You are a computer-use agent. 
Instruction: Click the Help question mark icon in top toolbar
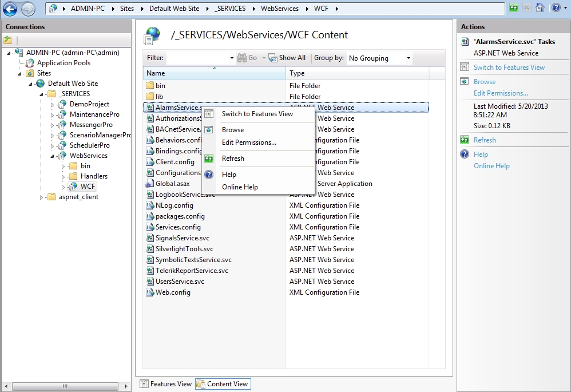(x=555, y=8)
